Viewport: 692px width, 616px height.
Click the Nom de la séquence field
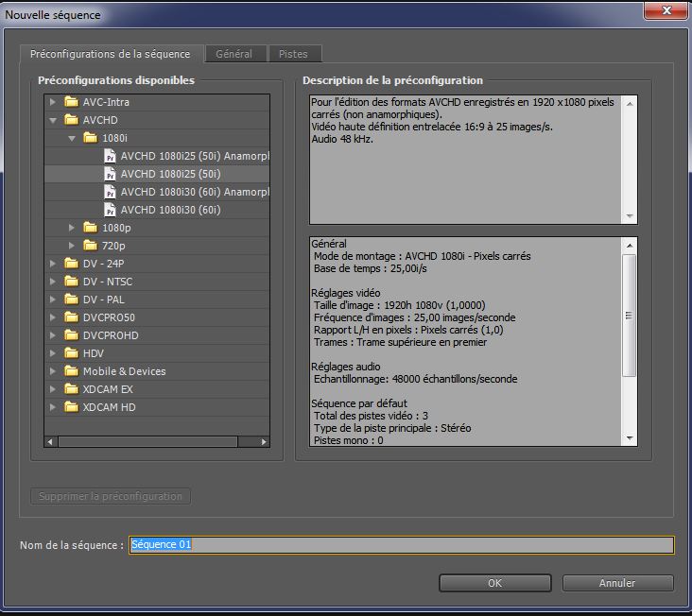click(401, 544)
